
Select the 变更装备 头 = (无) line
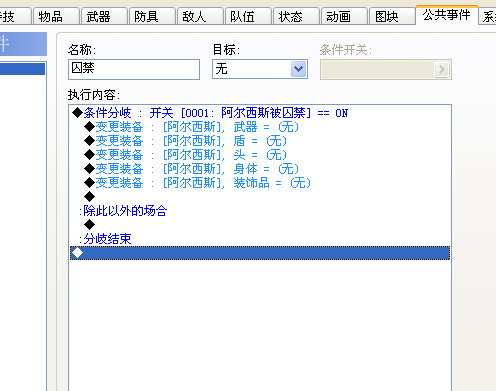coord(260,155)
